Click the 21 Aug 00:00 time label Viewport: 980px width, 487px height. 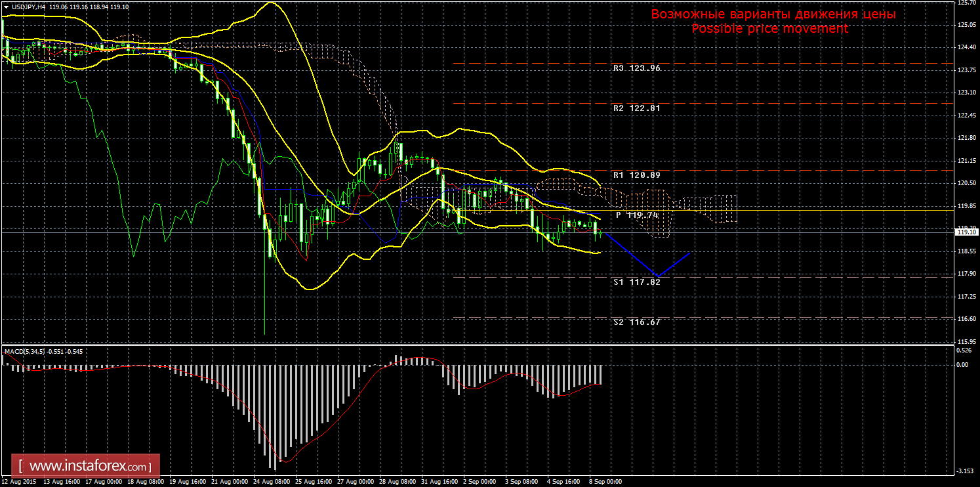pyautogui.click(x=229, y=482)
